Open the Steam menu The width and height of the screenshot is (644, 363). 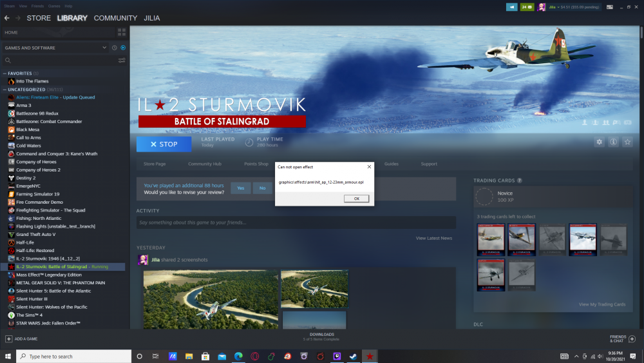coord(10,6)
